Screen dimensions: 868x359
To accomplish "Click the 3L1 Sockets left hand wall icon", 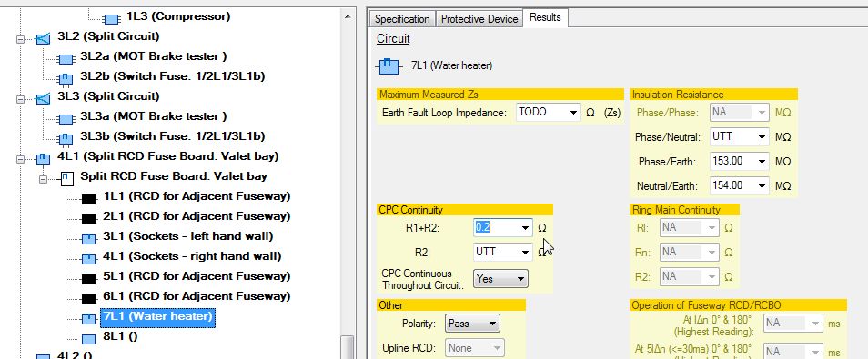I will point(88,238).
